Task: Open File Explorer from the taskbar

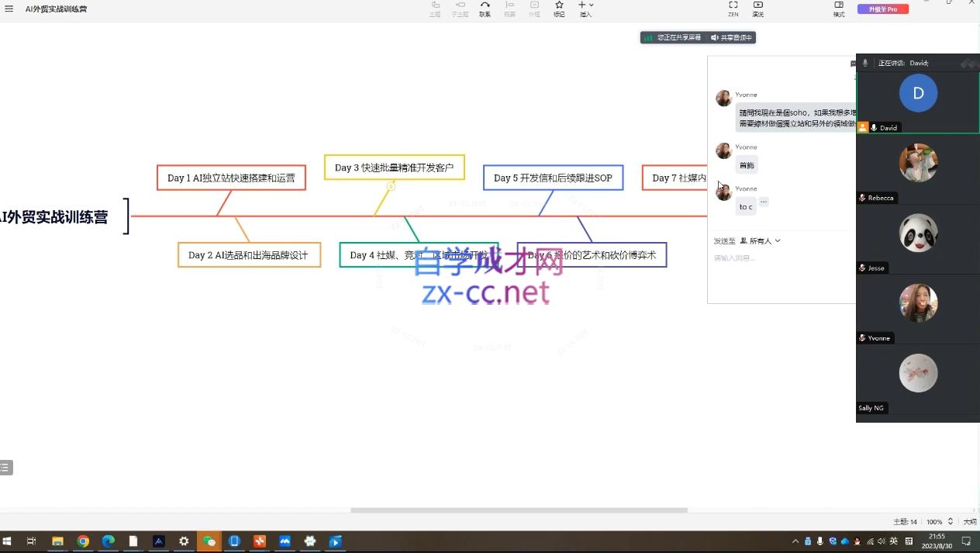Action: tap(57, 541)
